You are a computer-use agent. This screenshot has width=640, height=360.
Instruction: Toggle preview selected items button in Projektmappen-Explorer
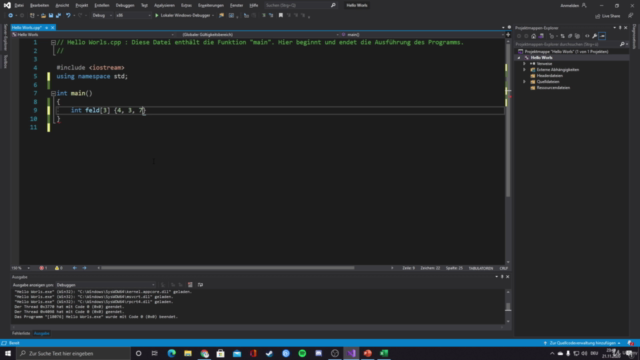[x=602, y=36]
